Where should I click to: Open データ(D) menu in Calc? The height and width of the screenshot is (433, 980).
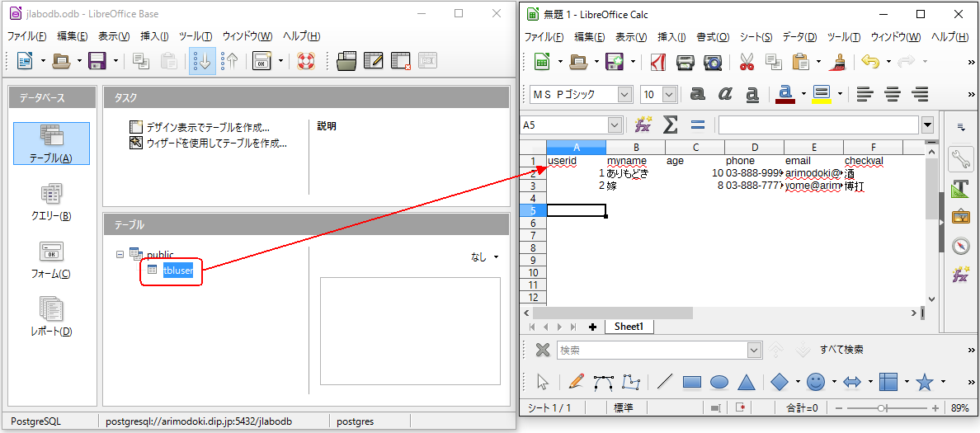tap(799, 37)
